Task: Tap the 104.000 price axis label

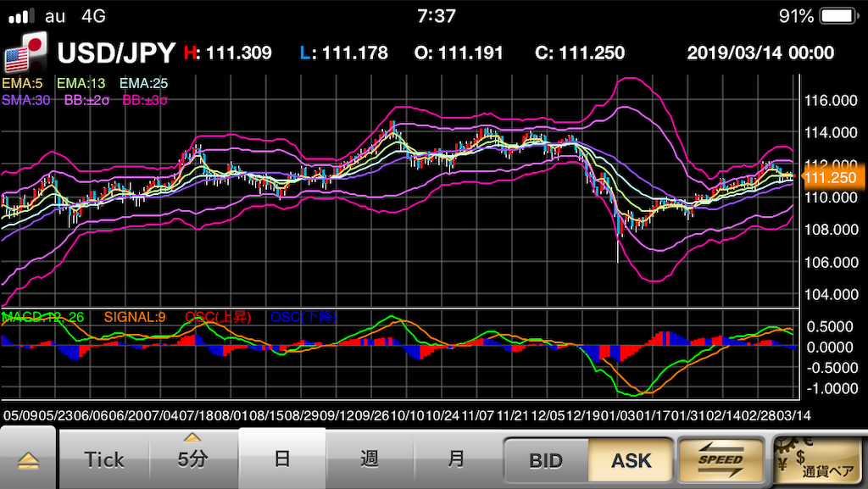Action: 831,295
